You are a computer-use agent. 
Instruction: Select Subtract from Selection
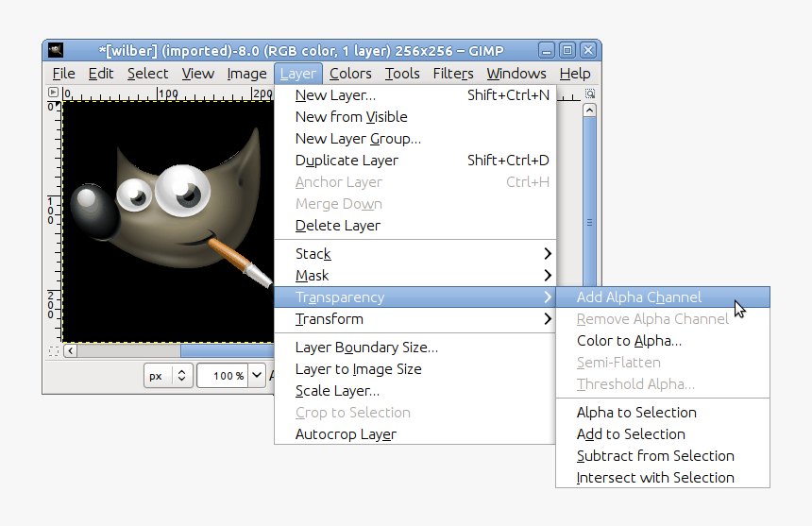point(663,456)
